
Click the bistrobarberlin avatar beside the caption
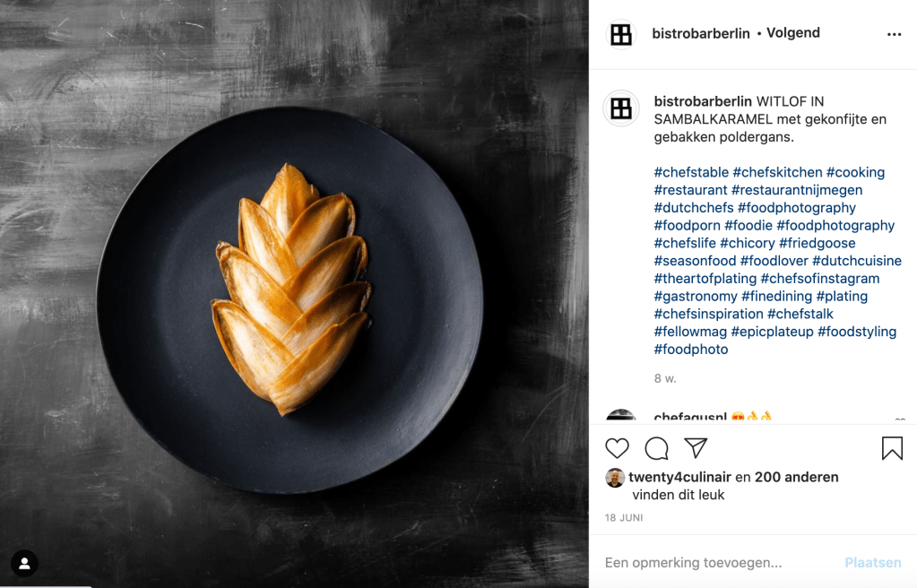coord(621,108)
